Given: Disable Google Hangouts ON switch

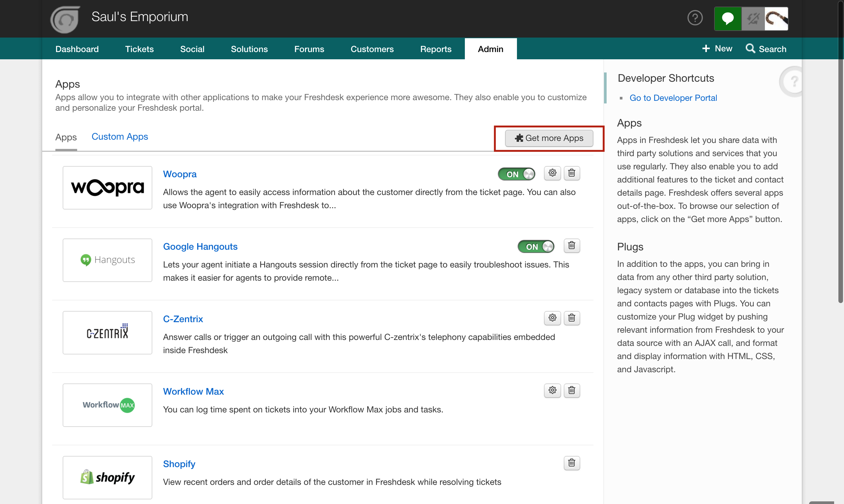Looking at the screenshot, I should tap(536, 247).
